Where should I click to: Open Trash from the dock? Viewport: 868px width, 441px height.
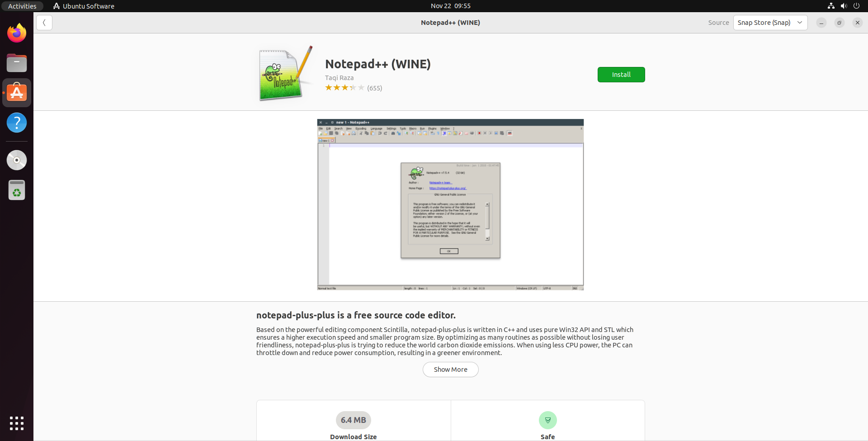pos(17,190)
